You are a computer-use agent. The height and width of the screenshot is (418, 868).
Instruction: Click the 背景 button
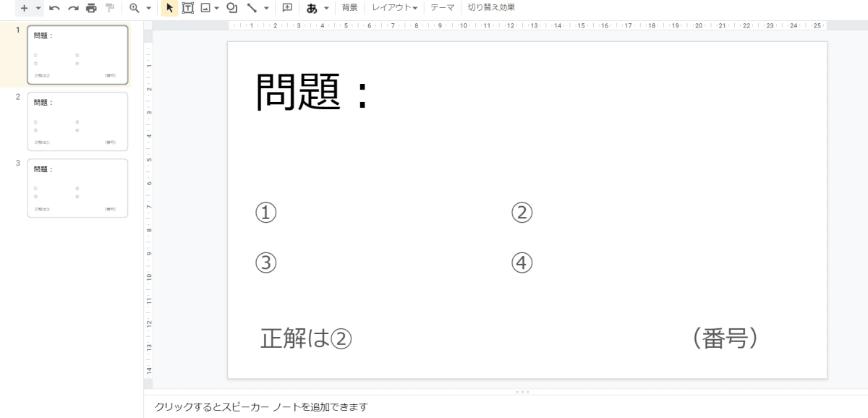[x=349, y=8]
